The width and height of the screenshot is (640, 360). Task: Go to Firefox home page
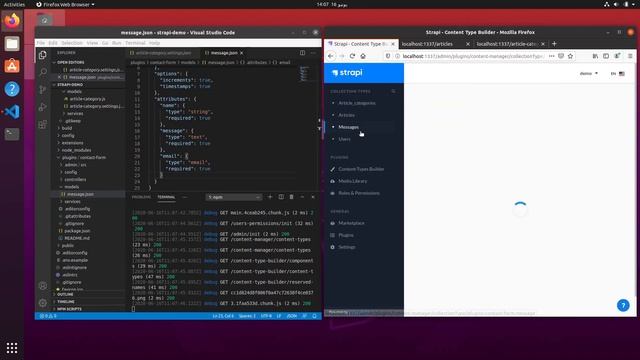click(x=363, y=56)
